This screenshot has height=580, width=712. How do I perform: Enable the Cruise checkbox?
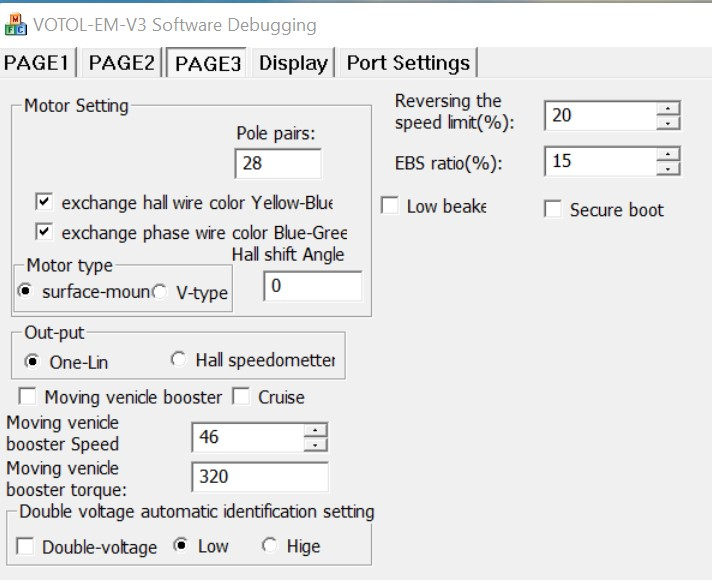(x=241, y=397)
